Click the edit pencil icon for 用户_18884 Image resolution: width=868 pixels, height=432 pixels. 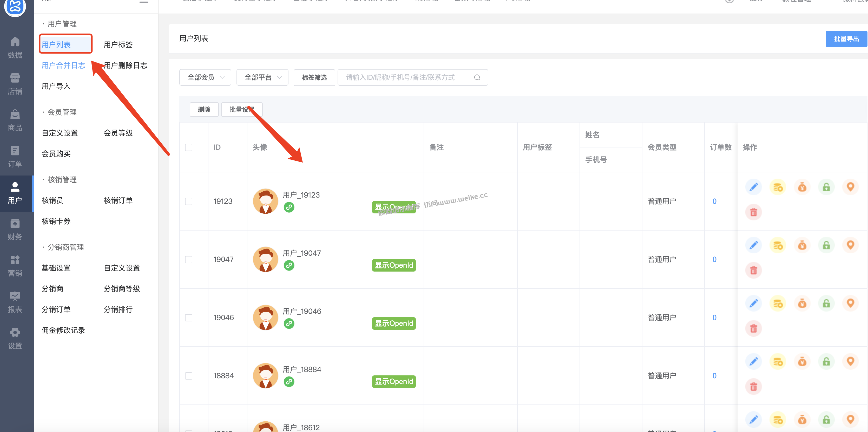click(x=754, y=362)
